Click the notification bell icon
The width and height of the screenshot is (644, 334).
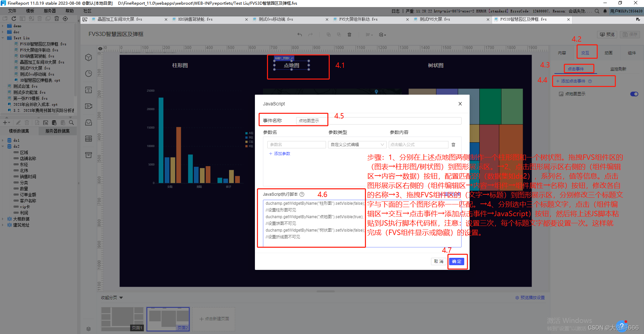605,11
